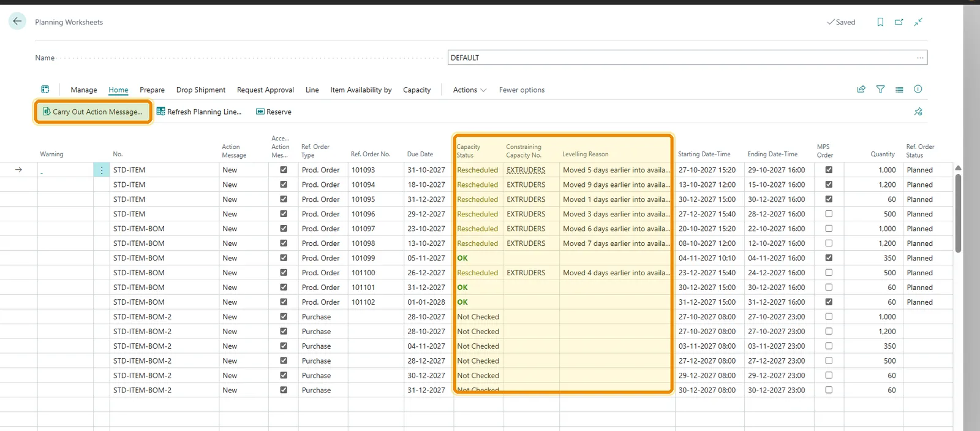This screenshot has height=431, width=980.
Task: Click the analysis view icon left of Manage
Action: point(45,90)
